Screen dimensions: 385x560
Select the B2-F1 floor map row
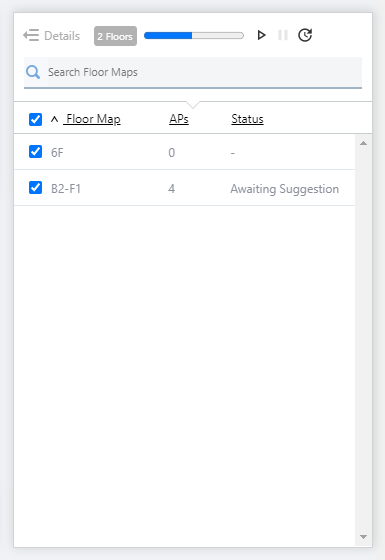[x=184, y=188]
